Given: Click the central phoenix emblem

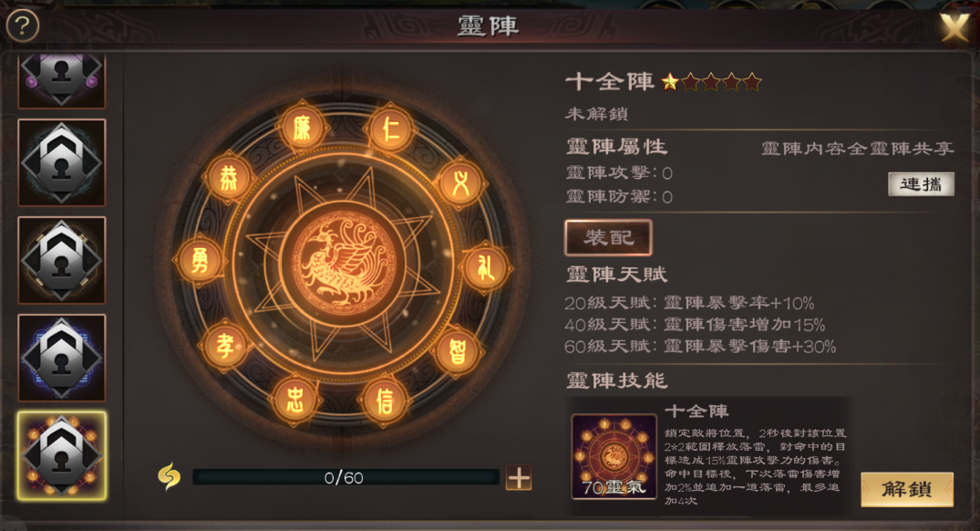Looking at the screenshot, I should [343, 263].
